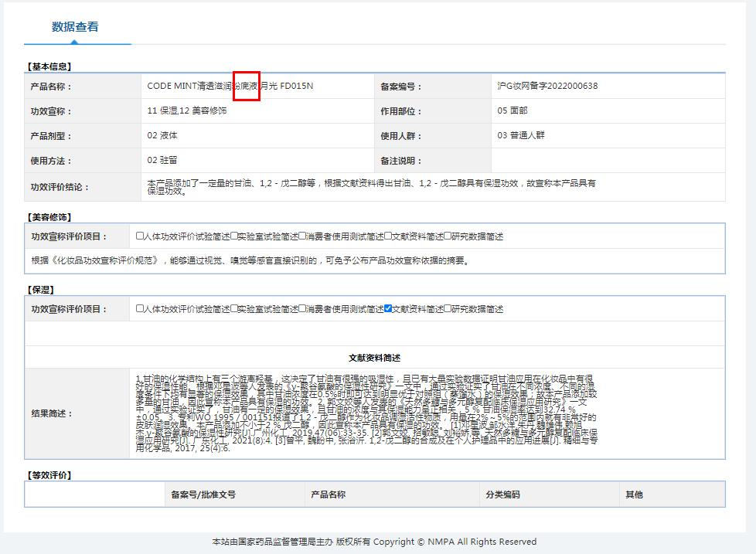The image size is (756, 554).
Task: Click the 使用人群： label
Action: [401, 136]
